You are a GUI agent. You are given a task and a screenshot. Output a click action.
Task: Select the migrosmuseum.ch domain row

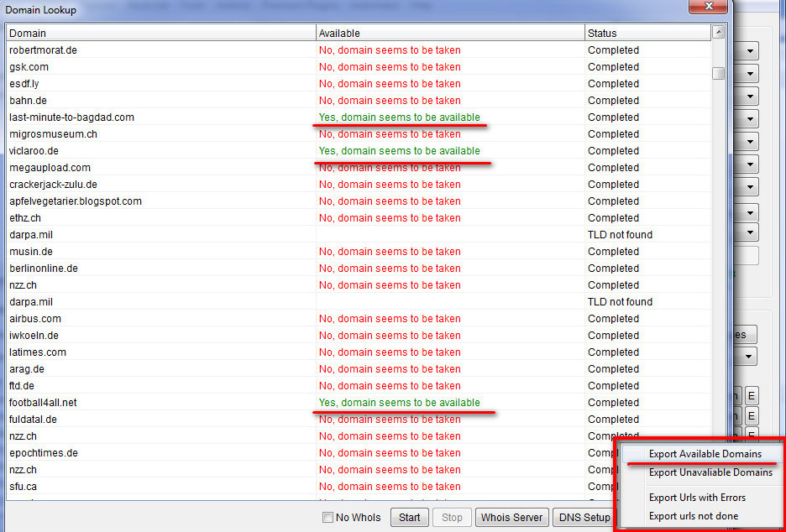(359, 133)
